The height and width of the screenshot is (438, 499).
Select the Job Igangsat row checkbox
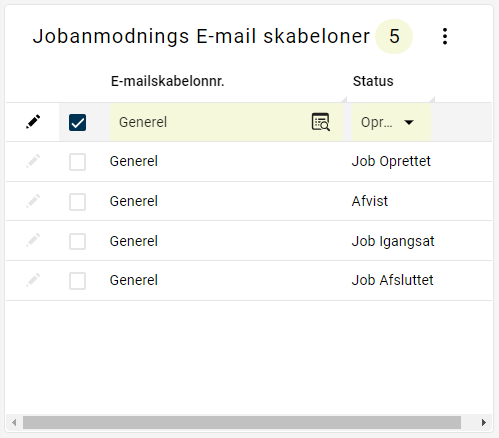pyautogui.click(x=77, y=241)
